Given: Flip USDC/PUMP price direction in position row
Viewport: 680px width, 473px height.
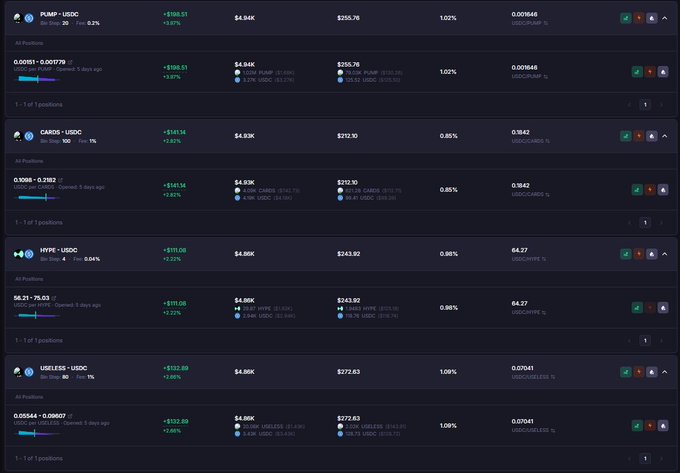Looking at the screenshot, I should point(546,77).
